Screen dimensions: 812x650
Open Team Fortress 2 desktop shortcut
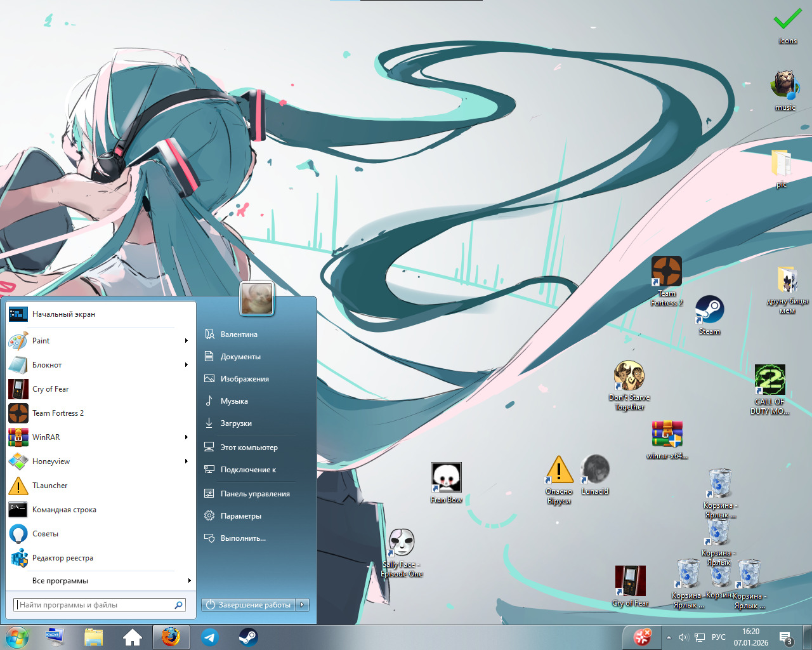[666, 272]
